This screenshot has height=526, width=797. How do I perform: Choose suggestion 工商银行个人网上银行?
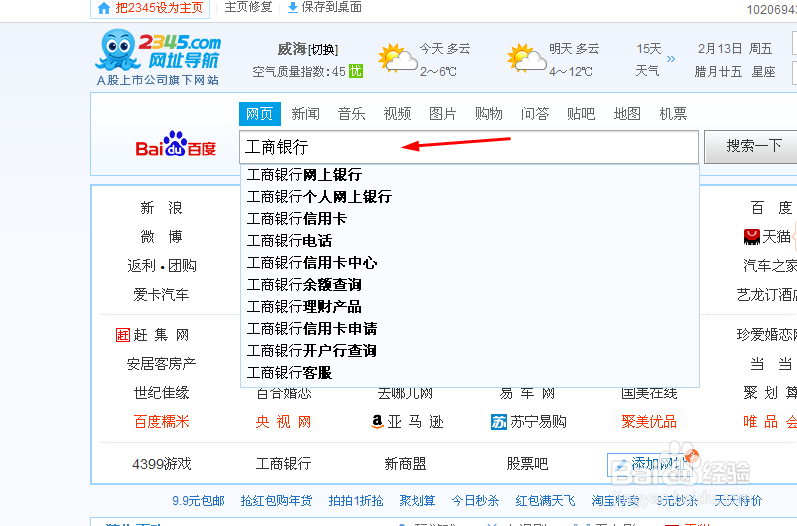pyautogui.click(x=470, y=197)
